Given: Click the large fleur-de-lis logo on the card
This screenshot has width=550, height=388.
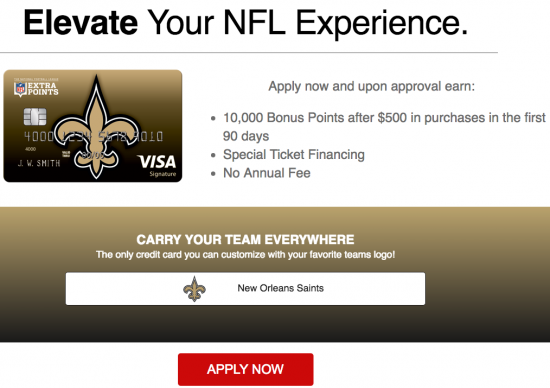Looking at the screenshot, I should tap(96, 127).
